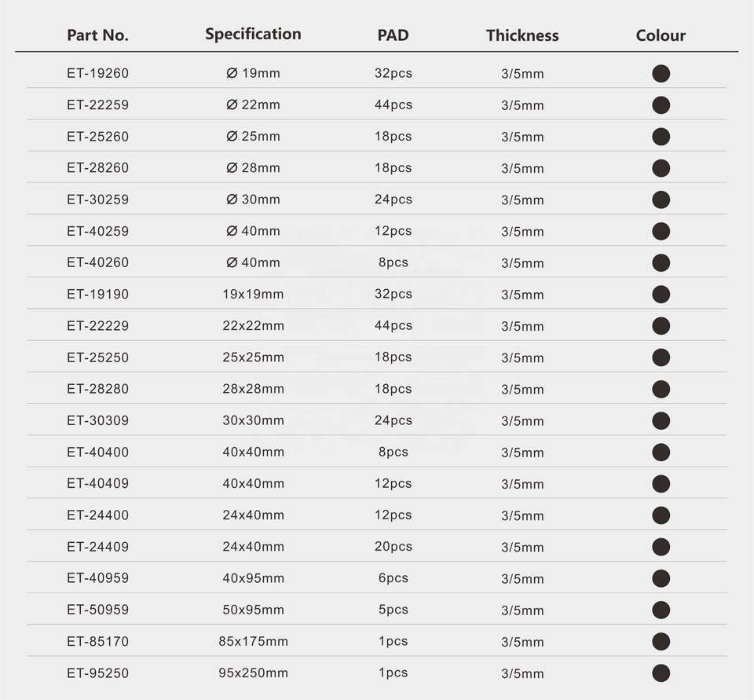Select the colour swatch for ET-50959

coord(661,610)
